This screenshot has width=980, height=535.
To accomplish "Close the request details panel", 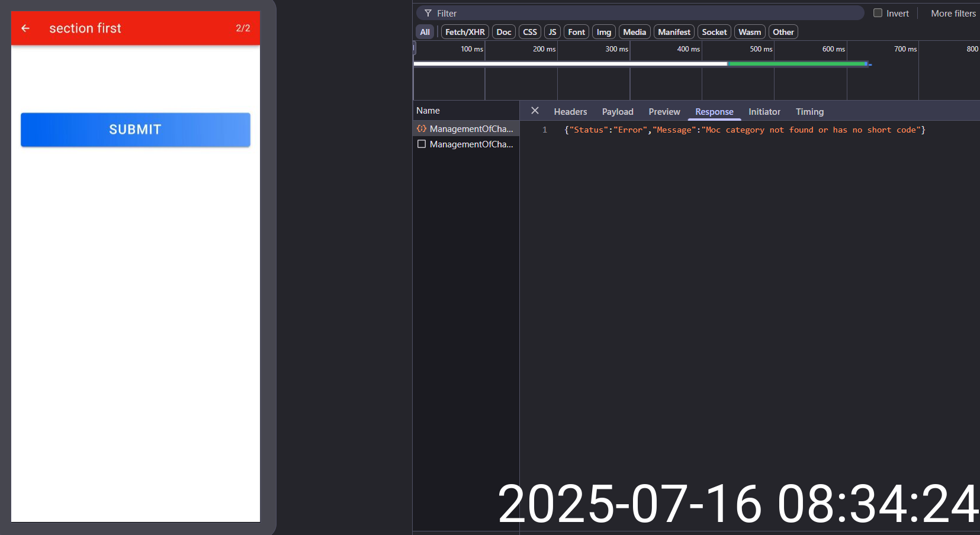I will pos(535,111).
